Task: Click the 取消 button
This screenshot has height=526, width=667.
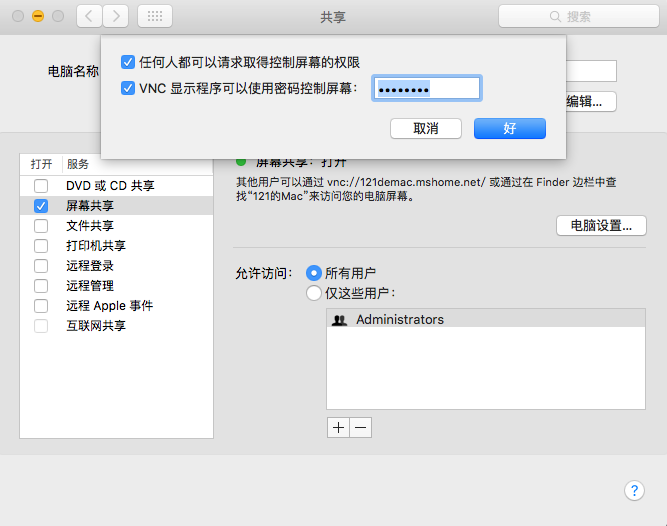Action: [426, 128]
